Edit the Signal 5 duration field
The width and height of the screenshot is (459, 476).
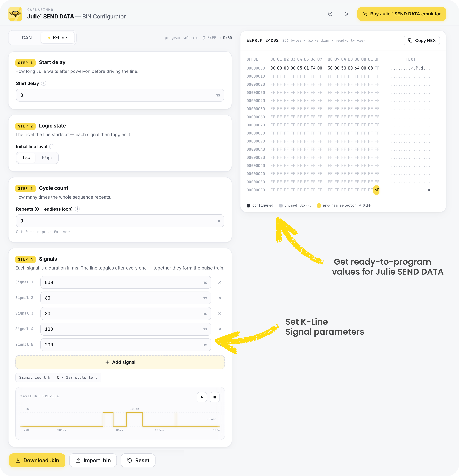[x=126, y=345]
